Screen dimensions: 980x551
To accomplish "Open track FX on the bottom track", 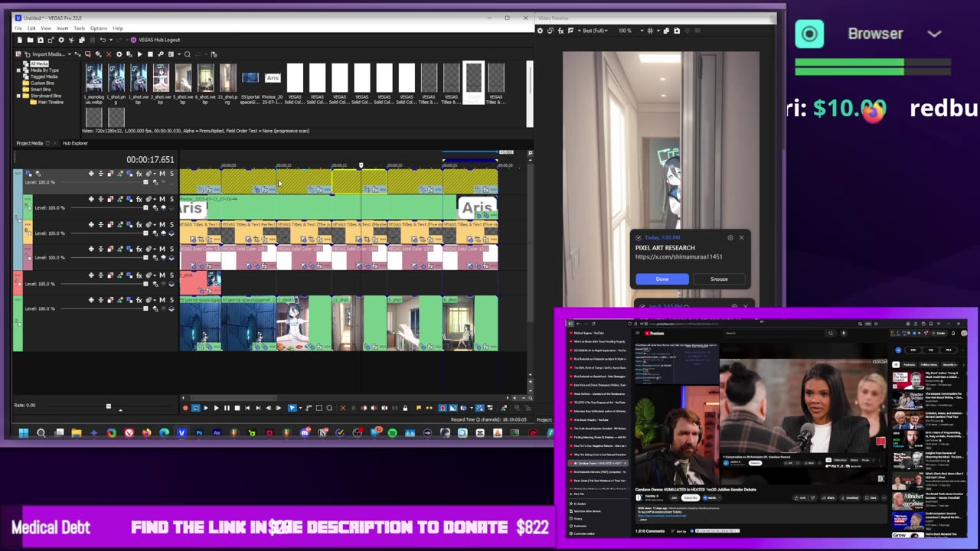I will point(139,300).
